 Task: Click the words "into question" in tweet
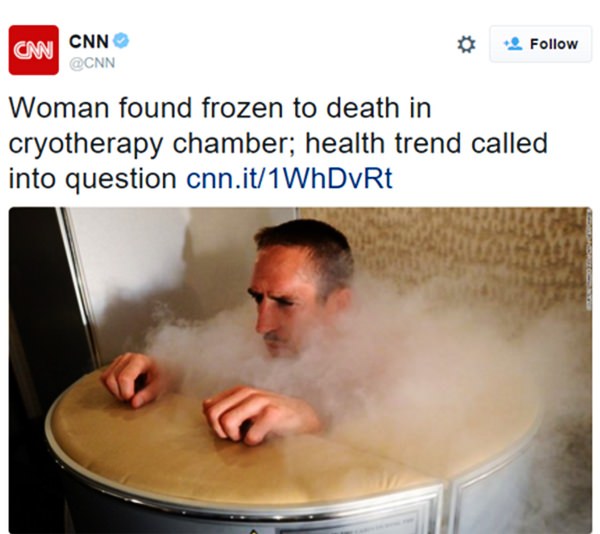coord(93,179)
